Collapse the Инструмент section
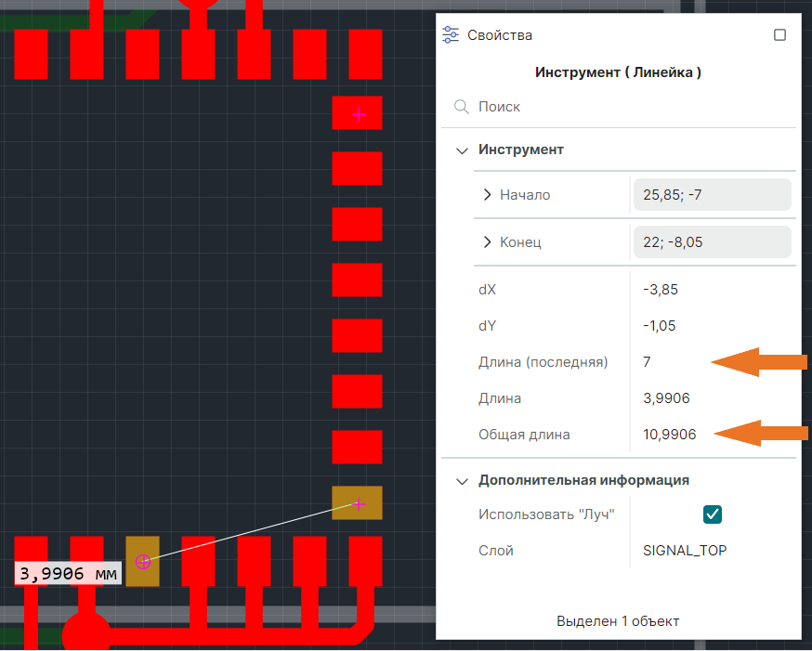The height and width of the screenshot is (651, 812). point(462,150)
